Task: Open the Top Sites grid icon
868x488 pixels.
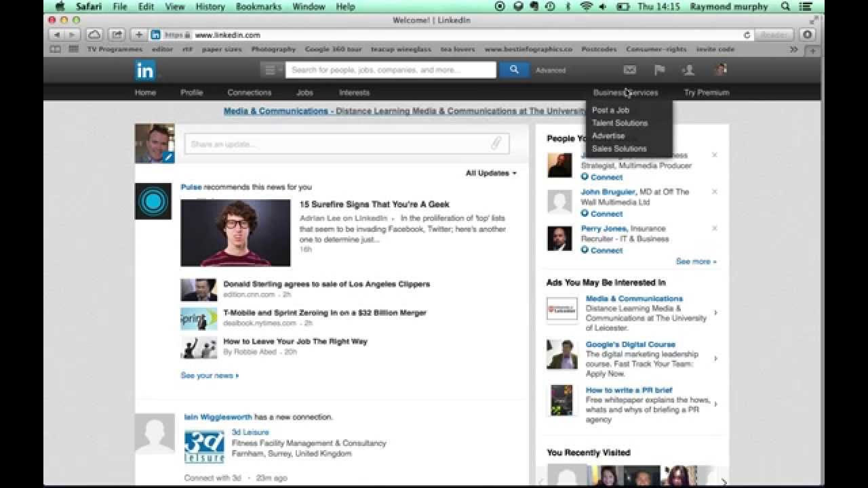Action: click(73, 49)
